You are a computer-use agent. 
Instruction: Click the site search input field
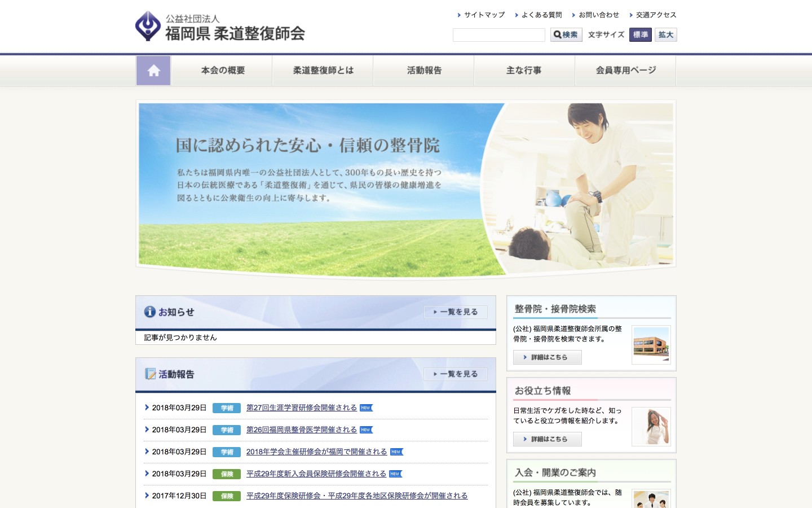pyautogui.click(x=499, y=35)
